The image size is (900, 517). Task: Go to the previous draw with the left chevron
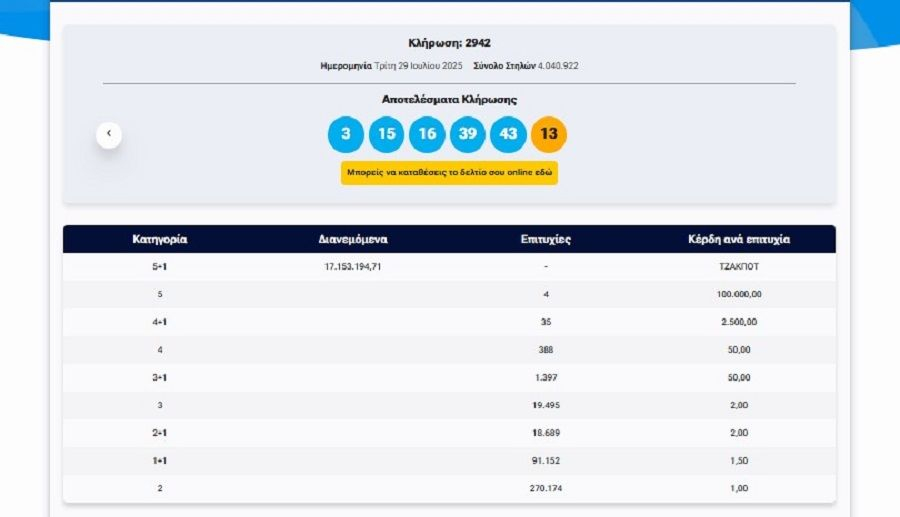(109, 134)
